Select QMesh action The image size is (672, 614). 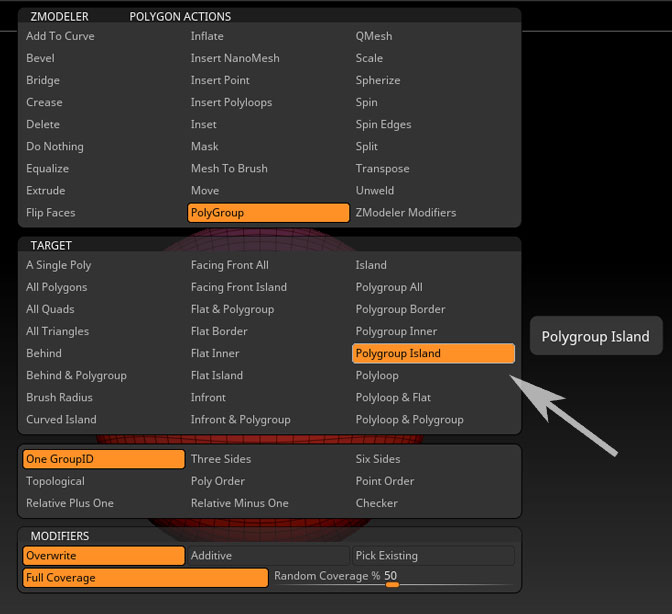click(374, 36)
